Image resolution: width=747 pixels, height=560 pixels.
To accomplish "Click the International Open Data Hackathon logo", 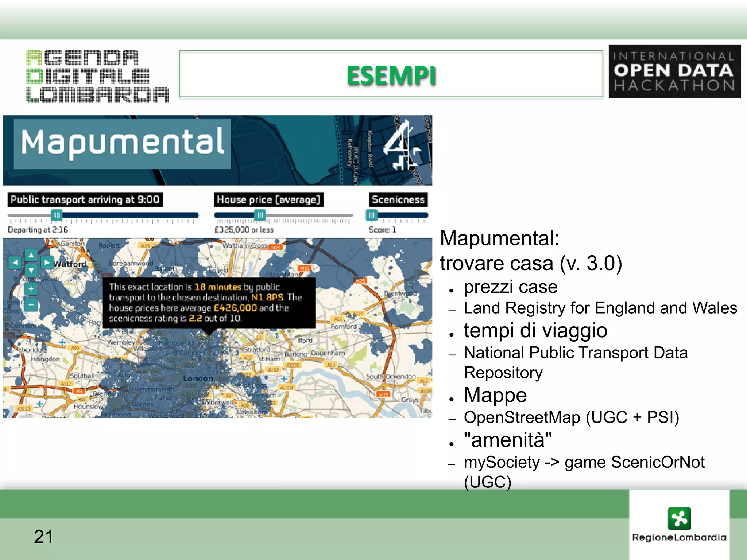I will (x=674, y=71).
